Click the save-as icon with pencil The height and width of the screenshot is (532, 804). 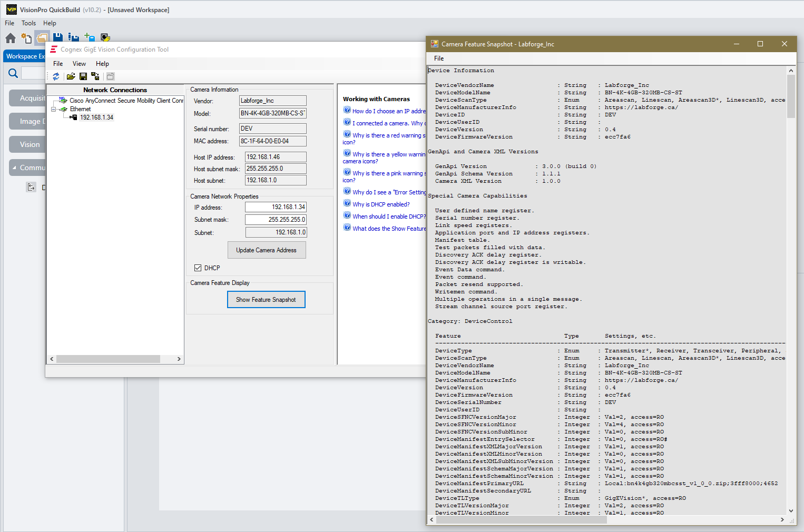pos(73,38)
